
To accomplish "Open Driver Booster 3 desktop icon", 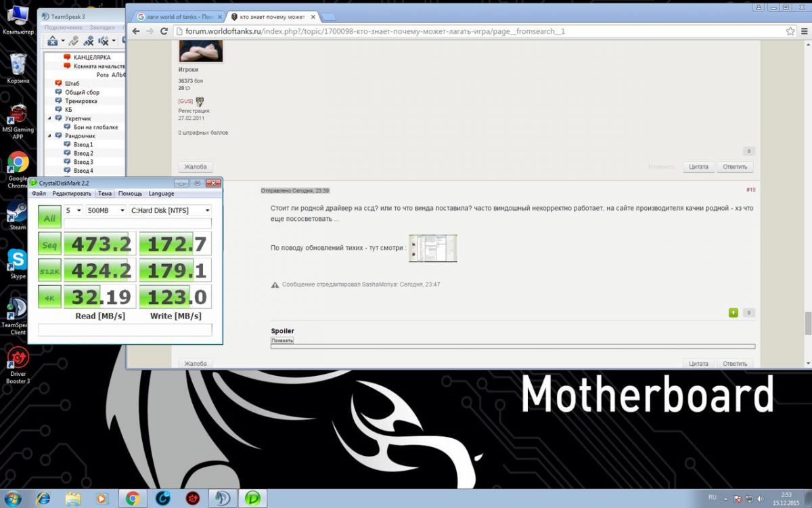I will click(x=18, y=364).
